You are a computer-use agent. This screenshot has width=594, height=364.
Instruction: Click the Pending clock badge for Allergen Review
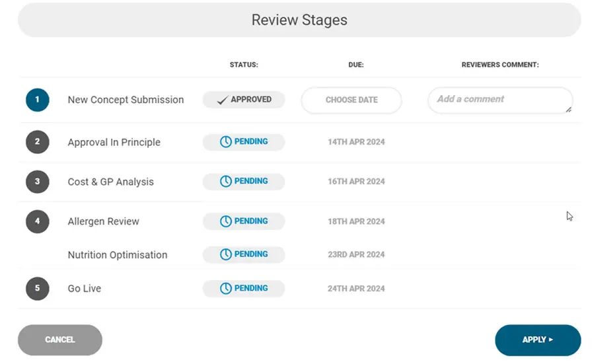coord(243,221)
